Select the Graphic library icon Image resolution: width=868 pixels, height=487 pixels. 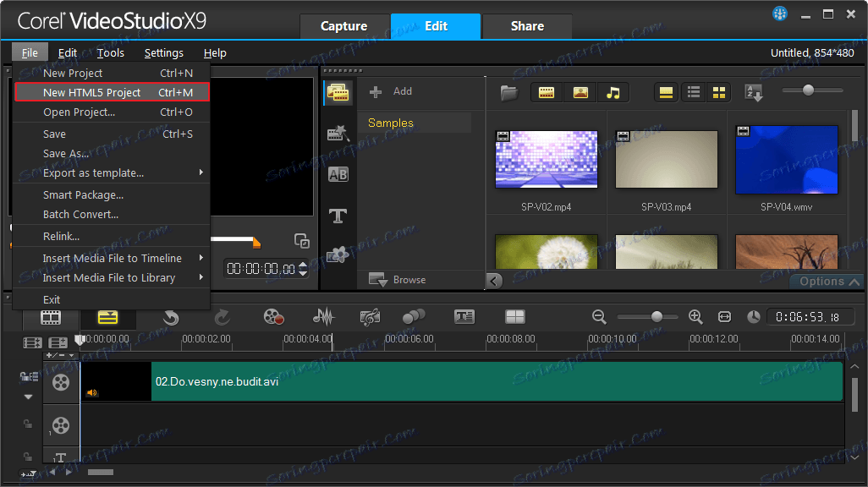pos(338,254)
